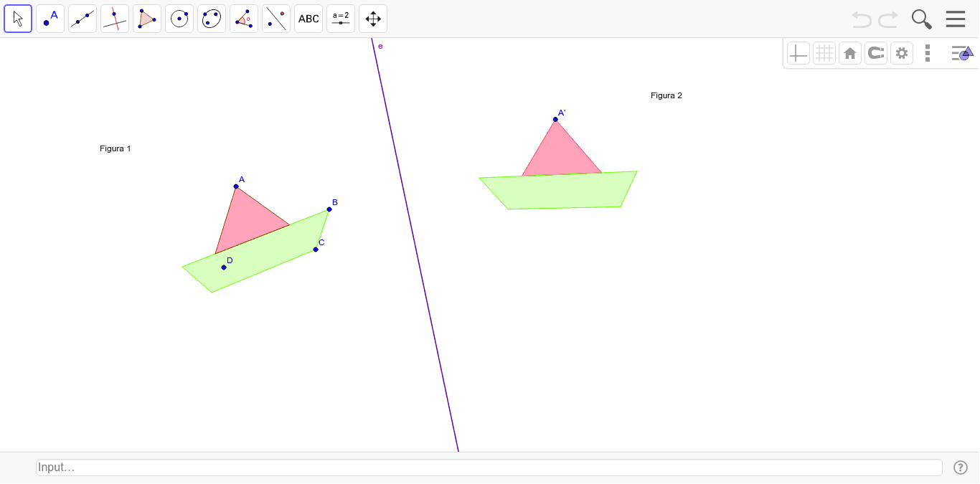Screen dimensions: 980x484
Task: Open the main hamburger menu
Action: pos(956,19)
